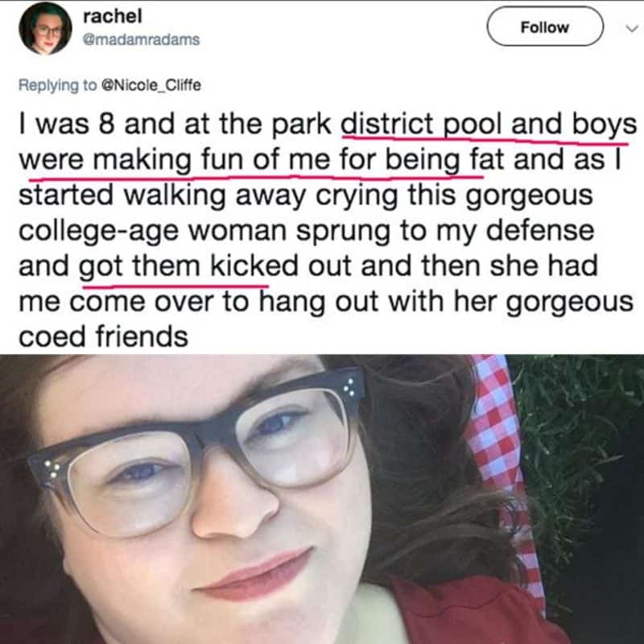Open rachel's round profile avatar
Viewport: 644px width, 644px height.
(45, 28)
